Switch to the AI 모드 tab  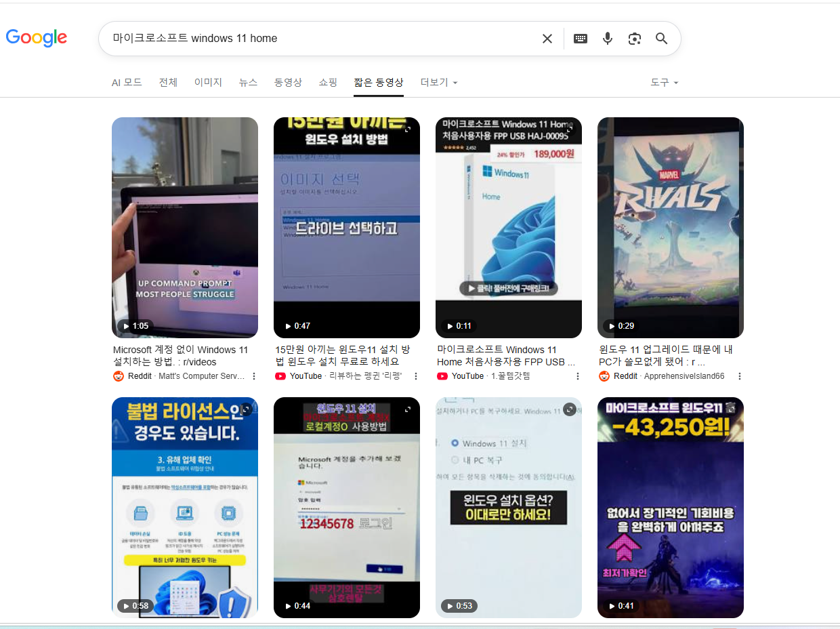coord(127,83)
